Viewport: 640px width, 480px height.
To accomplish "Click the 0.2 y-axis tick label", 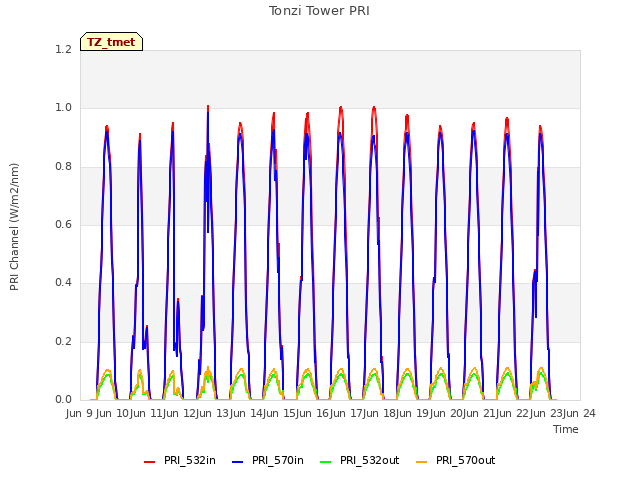I will (63, 341).
